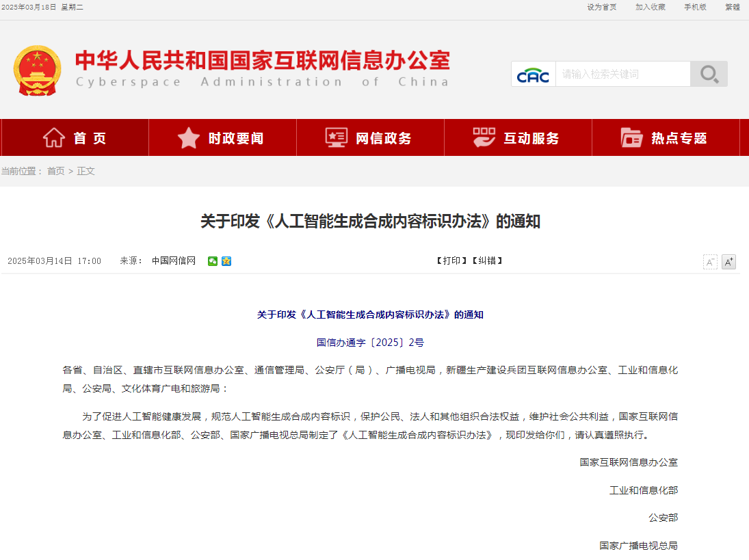Click the blue bold notice title in body
The width and height of the screenshot is (749, 560).
(370, 315)
